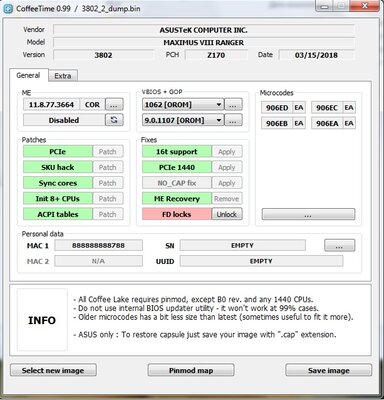Open the Pinmod map
Screen dimensions: 384x400
191,370
